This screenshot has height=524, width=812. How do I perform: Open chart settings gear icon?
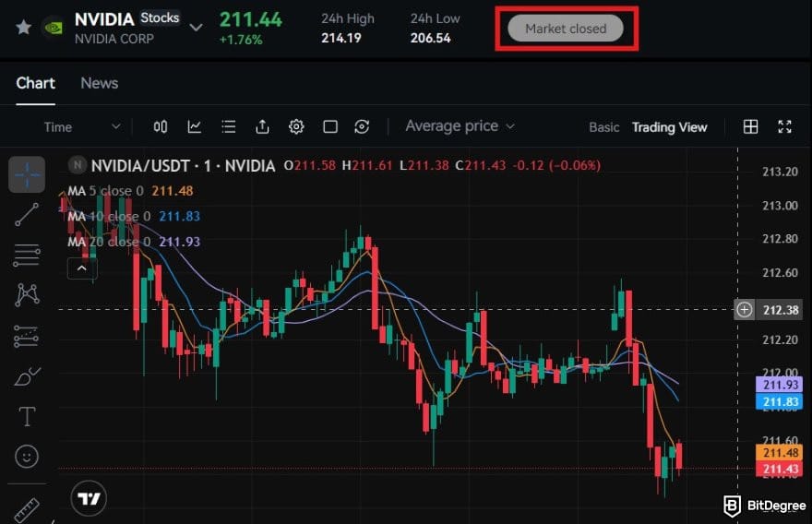(296, 126)
